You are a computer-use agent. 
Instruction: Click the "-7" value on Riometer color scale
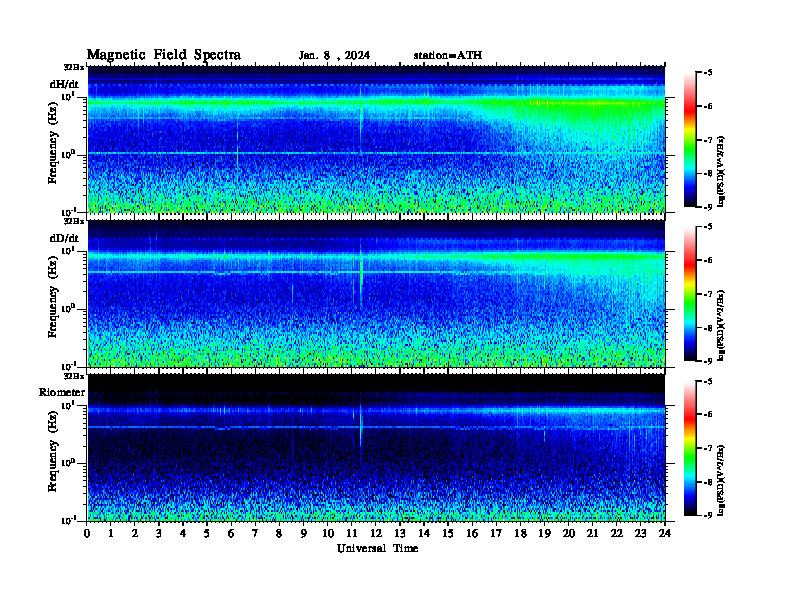coord(708,448)
